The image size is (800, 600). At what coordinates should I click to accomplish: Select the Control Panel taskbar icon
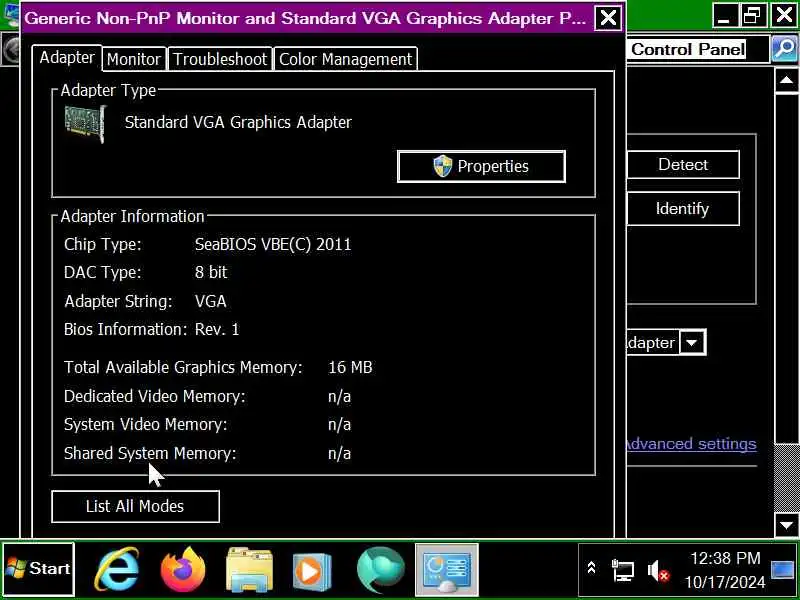pos(446,569)
